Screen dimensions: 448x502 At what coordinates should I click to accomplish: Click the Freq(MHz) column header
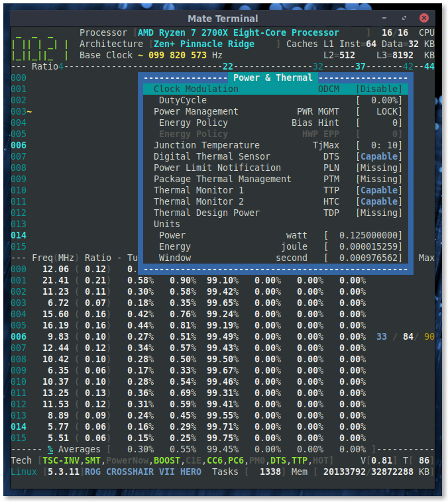(55, 258)
